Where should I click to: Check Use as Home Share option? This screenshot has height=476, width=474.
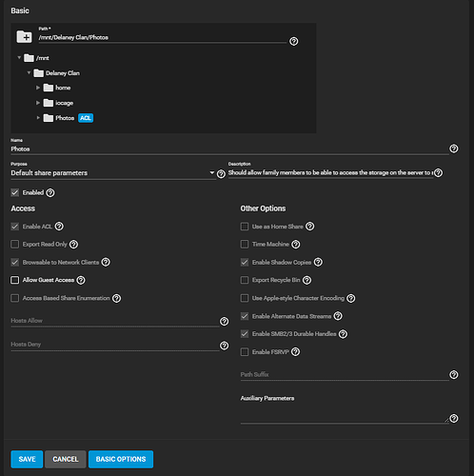click(245, 227)
